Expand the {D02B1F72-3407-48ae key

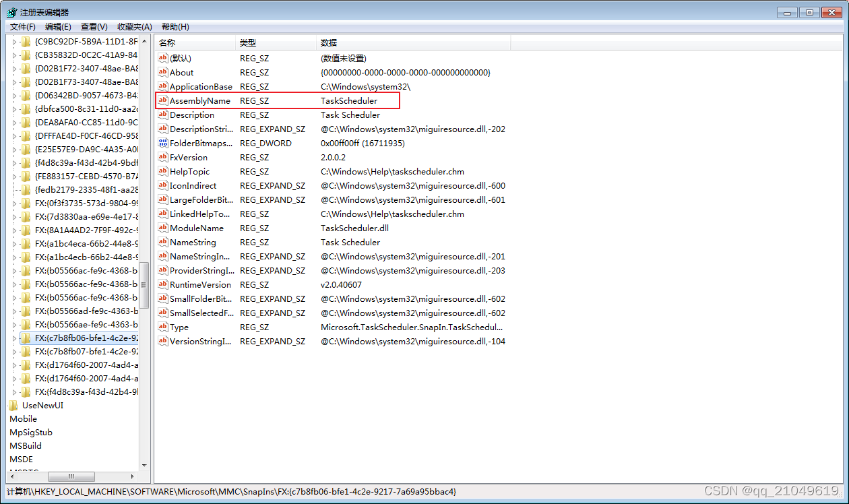tap(14, 68)
